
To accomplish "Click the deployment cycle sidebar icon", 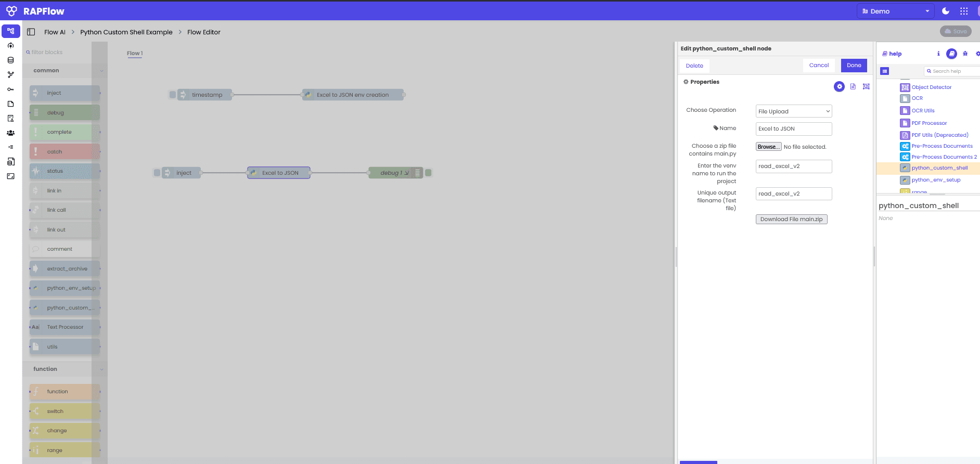I will click(10, 46).
